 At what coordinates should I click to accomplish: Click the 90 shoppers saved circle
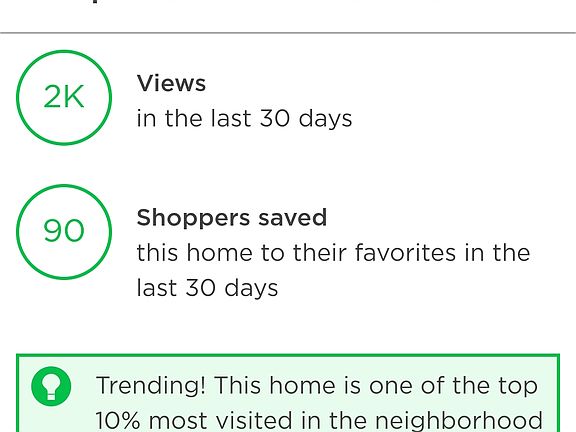(x=64, y=232)
